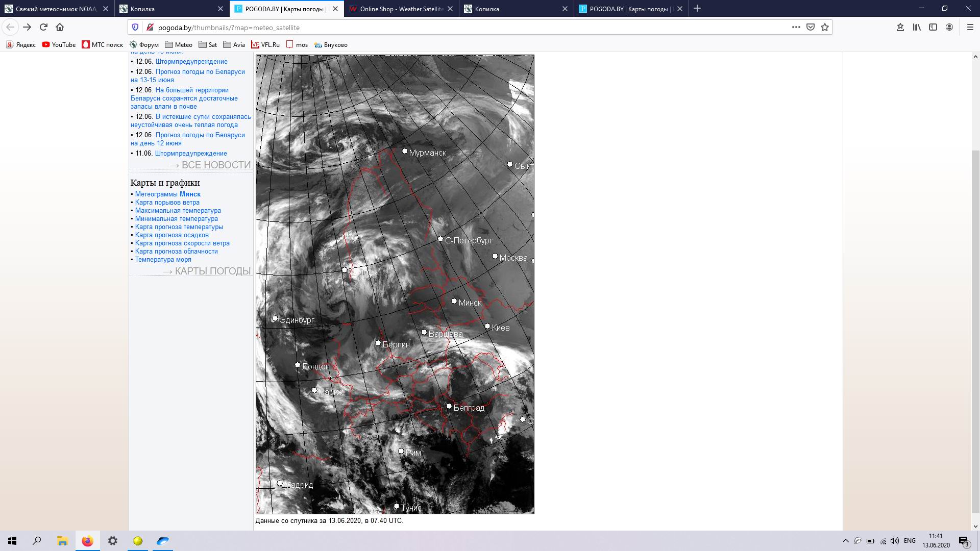The width and height of the screenshot is (980, 551).
Task: Go to the browser Home page
Action: (x=60, y=27)
